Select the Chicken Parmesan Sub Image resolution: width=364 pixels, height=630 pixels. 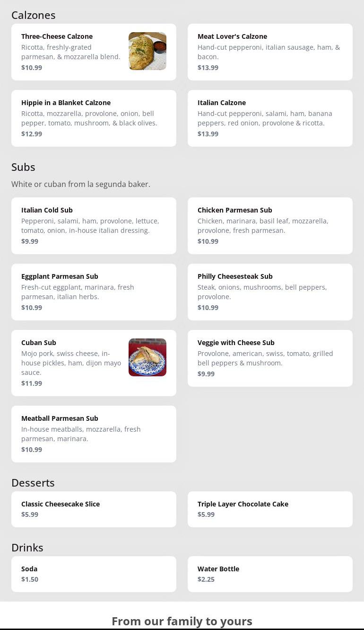270,226
